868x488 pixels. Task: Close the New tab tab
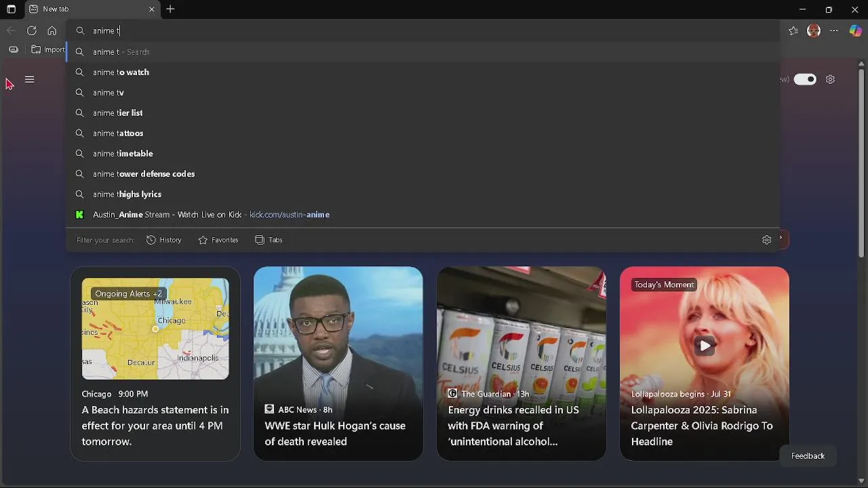[151, 9]
